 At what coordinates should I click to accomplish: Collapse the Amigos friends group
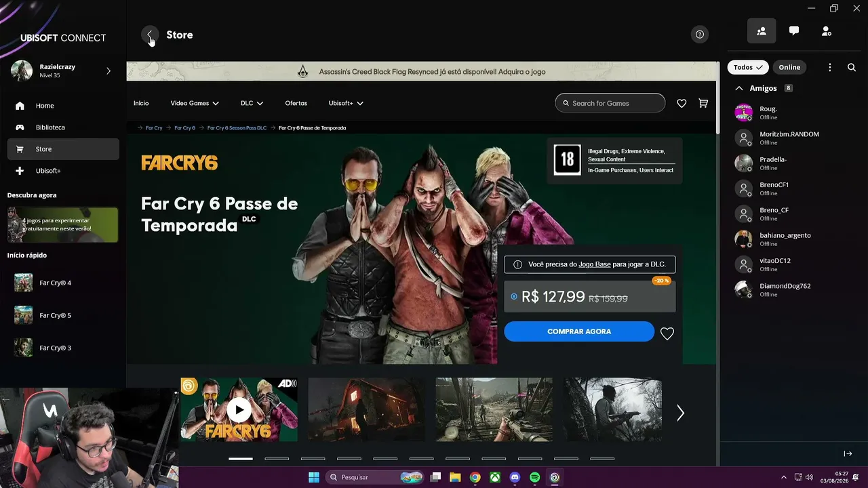[739, 88]
